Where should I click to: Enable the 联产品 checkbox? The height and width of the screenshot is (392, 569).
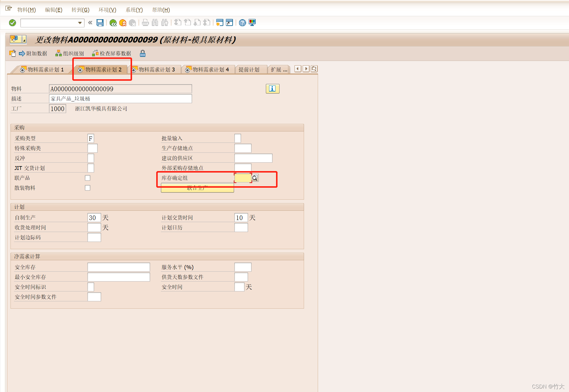[x=87, y=178]
